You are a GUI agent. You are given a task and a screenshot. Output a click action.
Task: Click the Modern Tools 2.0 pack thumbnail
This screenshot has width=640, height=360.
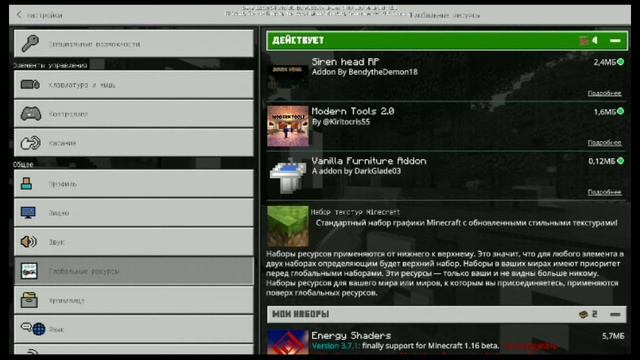[x=287, y=126]
